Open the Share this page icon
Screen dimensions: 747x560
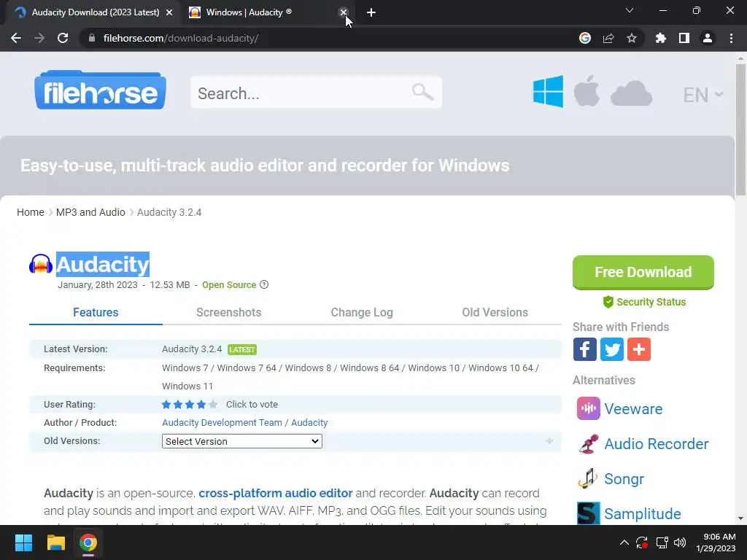[x=608, y=38]
